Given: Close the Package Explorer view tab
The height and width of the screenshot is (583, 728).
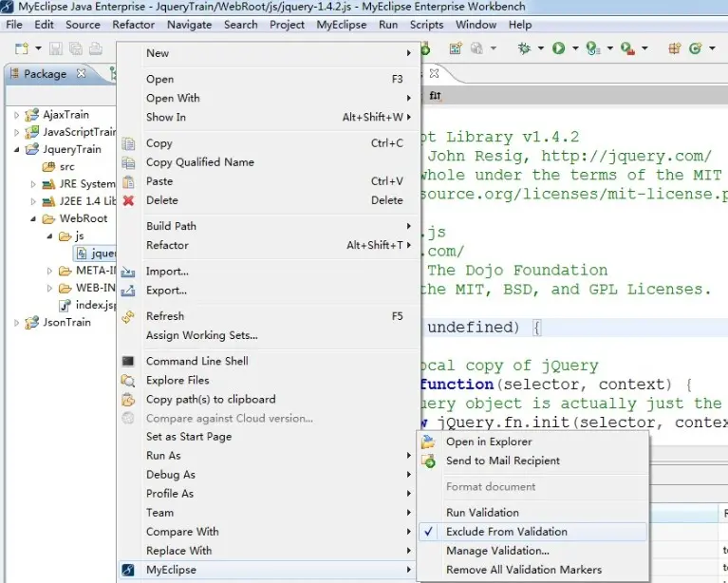Looking at the screenshot, I should pyautogui.click(x=82, y=73).
